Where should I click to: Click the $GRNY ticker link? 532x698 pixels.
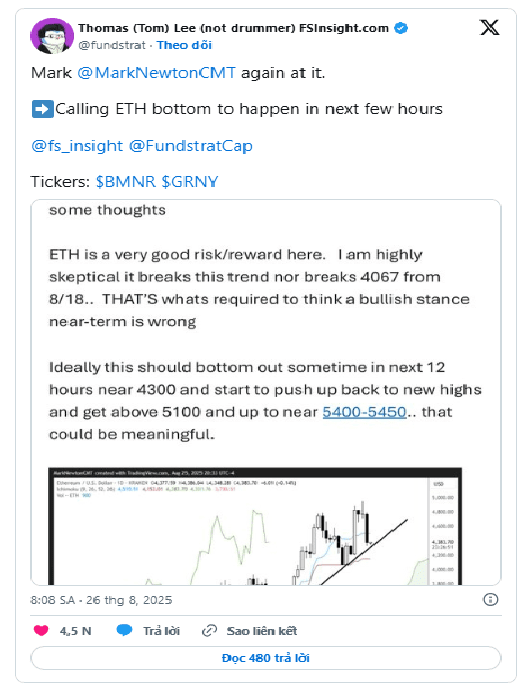coord(190,182)
